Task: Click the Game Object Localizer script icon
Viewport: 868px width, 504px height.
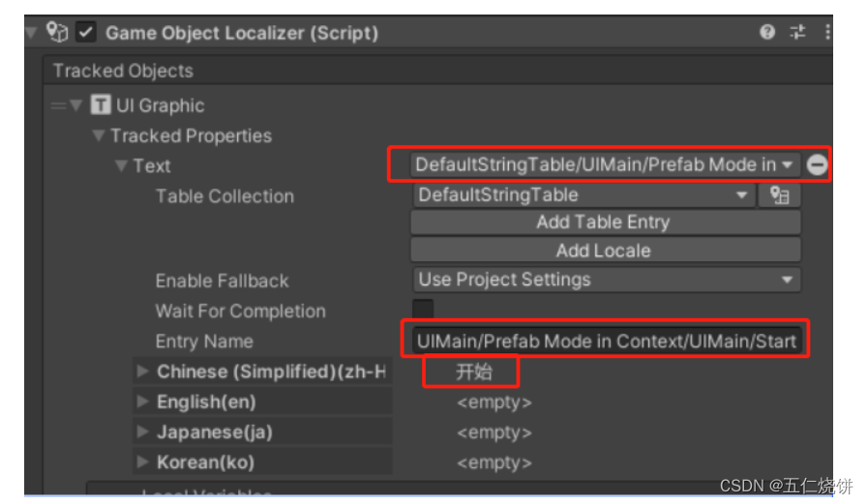Action: (x=58, y=33)
